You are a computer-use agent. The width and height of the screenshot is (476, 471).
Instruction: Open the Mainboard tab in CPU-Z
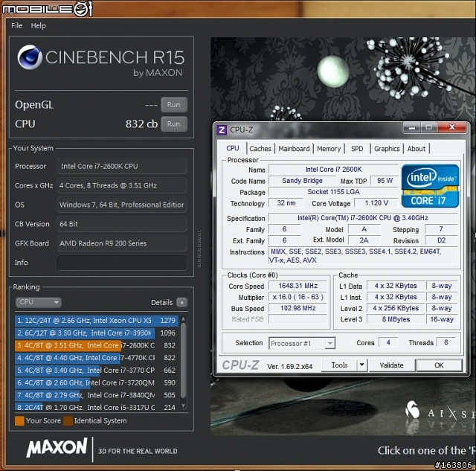(294, 149)
